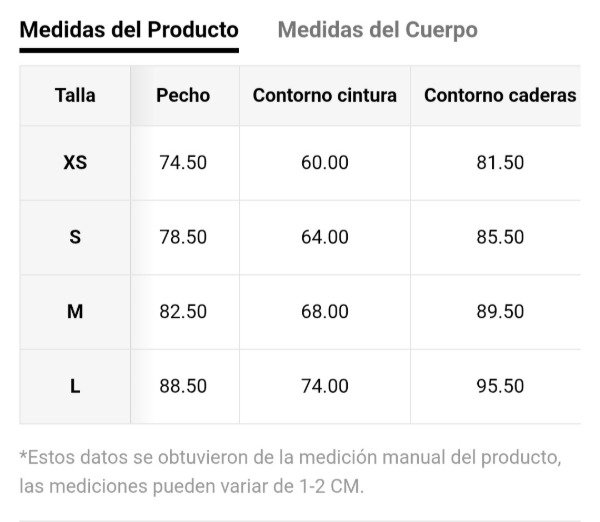Click the M Pecho value 82.50
The width and height of the screenshot is (600, 522).
183,312
